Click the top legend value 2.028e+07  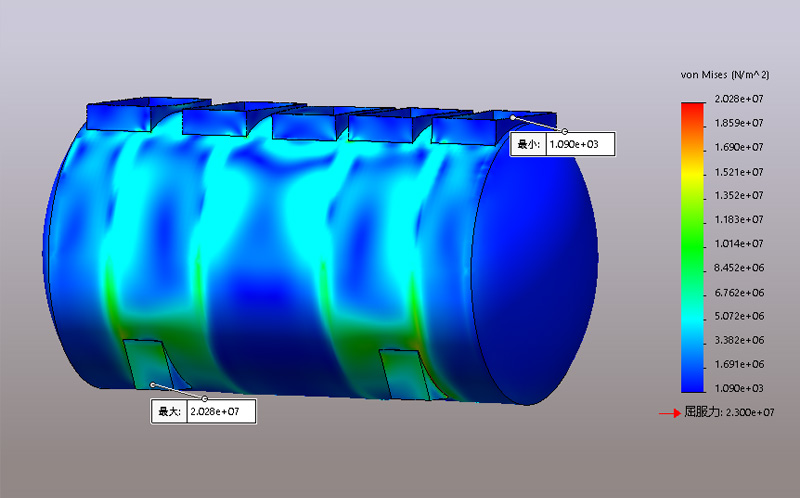click(x=740, y=99)
